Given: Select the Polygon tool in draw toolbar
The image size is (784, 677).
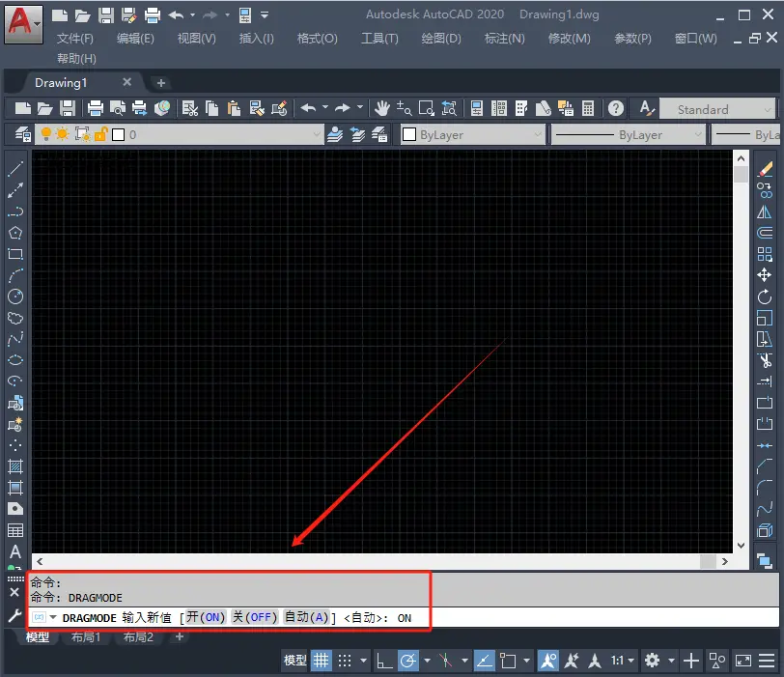Looking at the screenshot, I should pyautogui.click(x=15, y=233).
